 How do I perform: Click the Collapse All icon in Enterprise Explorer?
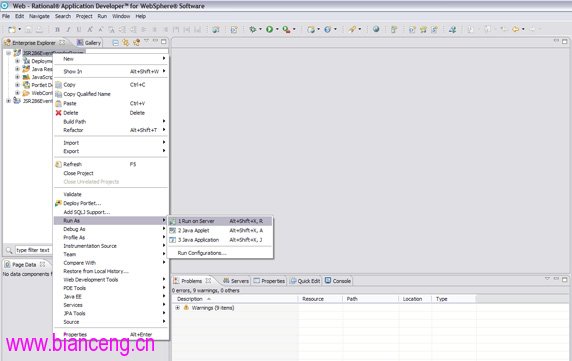[115, 43]
